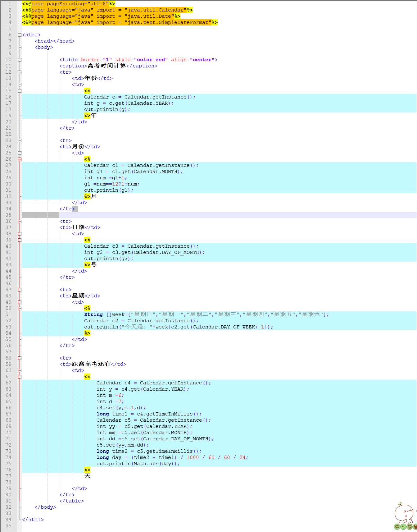Image resolution: width=417 pixels, height=532 pixels.
Task: Click the long time1 declaration line
Action: (149, 414)
